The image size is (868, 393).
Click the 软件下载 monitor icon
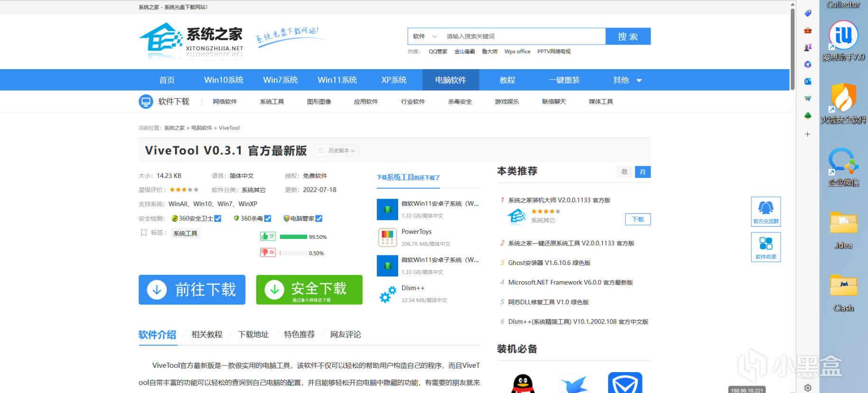(146, 101)
